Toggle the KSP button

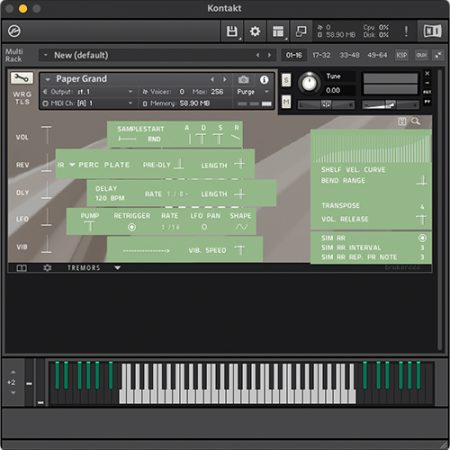402,55
